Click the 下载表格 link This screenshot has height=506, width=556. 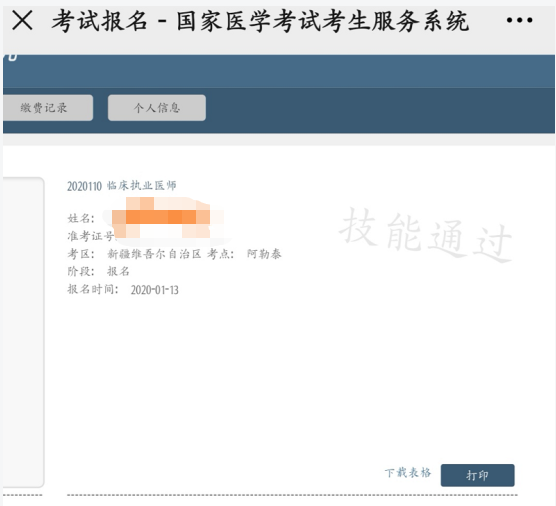point(408,473)
